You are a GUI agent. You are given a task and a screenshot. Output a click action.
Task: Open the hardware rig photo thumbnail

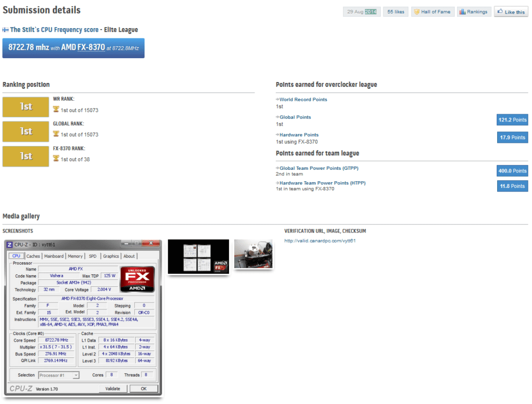[254, 254]
